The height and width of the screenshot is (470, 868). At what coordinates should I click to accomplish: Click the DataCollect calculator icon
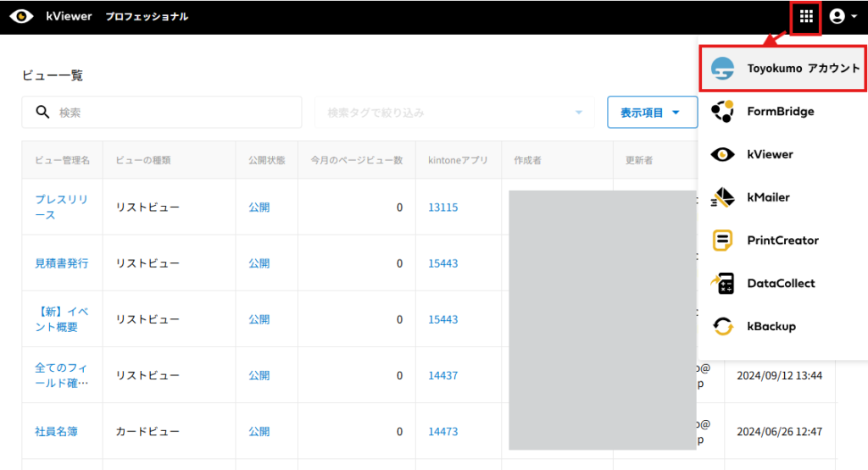[722, 283]
